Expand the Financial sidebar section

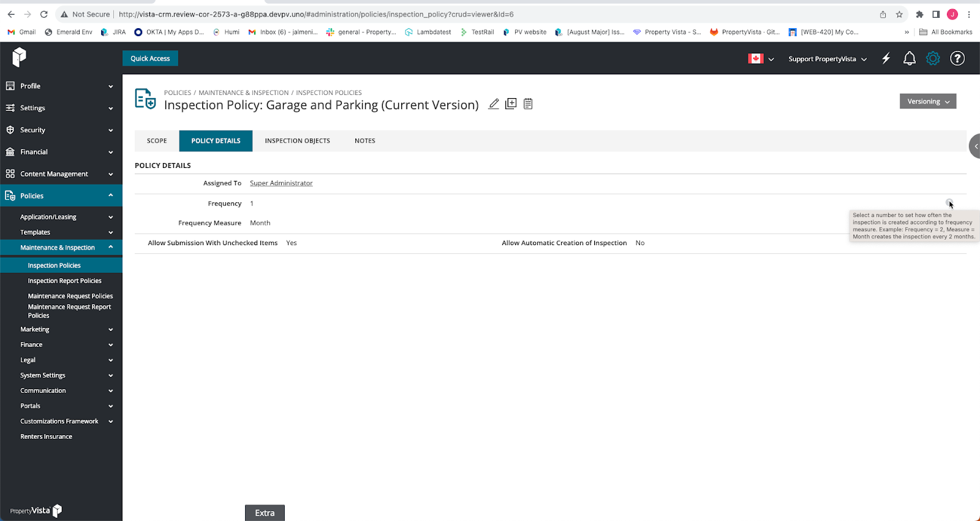point(61,152)
